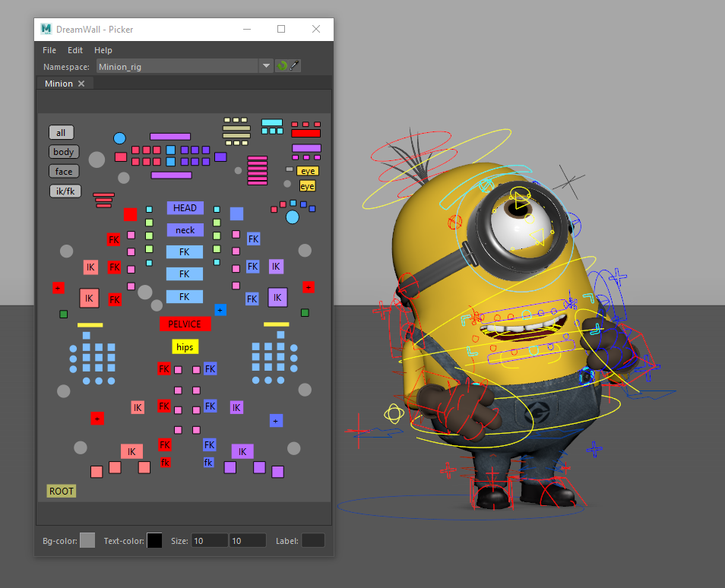Click the bright blue plus button above PELVICE
725x588 pixels.
[x=220, y=310]
